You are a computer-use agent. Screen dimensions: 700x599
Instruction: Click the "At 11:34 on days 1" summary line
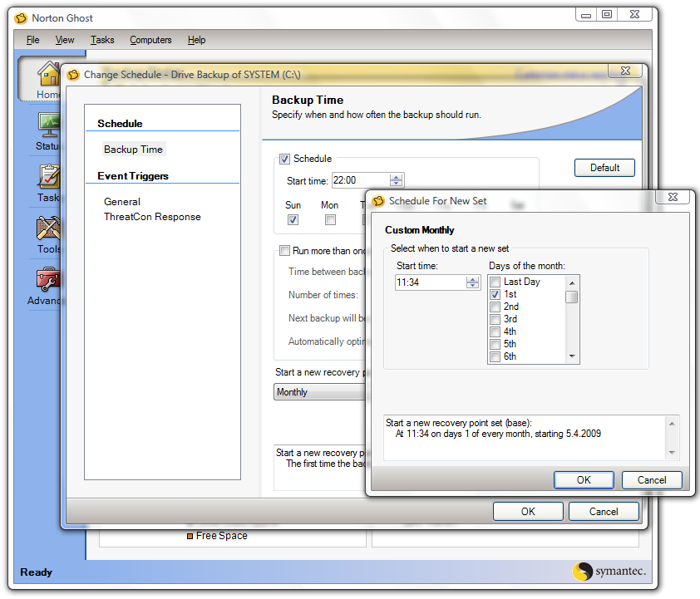coord(498,434)
